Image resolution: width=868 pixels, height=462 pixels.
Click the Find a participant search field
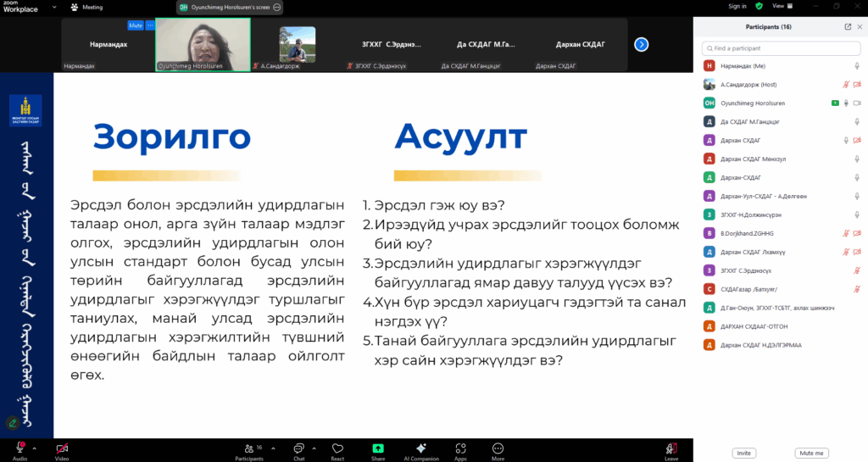[x=780, y=48]
